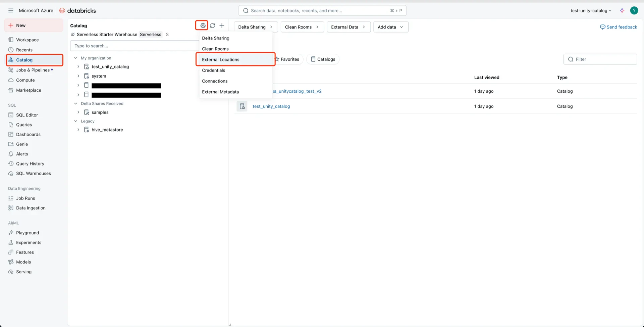This screenshot has height=327, width=644.
Task: Click the catalog Type to search field
Action: click(135, 46)
